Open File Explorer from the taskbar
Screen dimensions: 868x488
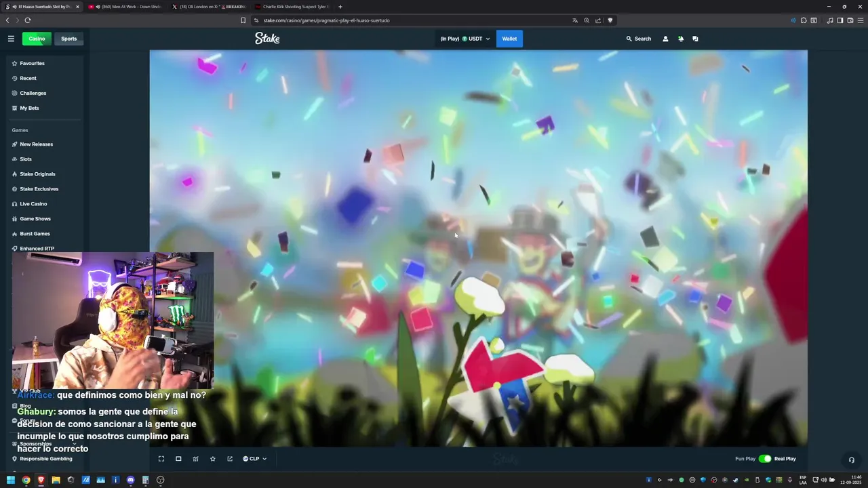[x=56, y=480]
